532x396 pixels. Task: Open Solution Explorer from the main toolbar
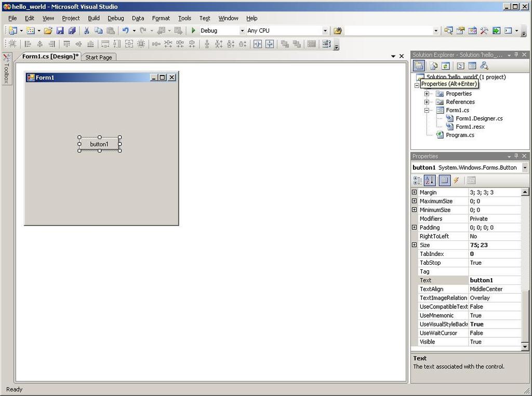pos(448,31)
